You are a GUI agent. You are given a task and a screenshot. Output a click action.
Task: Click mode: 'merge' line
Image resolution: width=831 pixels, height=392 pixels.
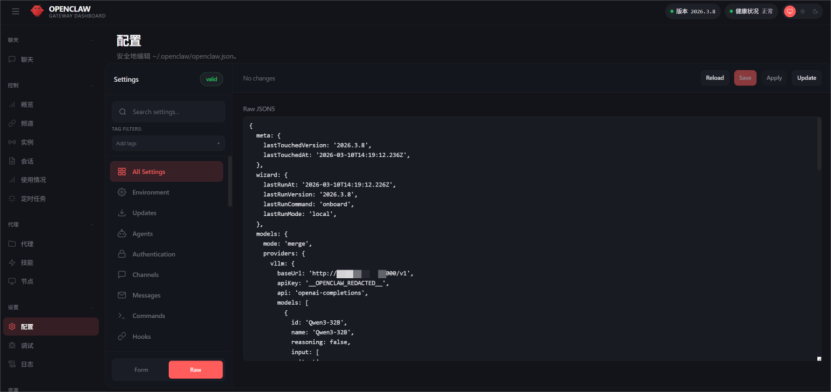tap(288, 244)
